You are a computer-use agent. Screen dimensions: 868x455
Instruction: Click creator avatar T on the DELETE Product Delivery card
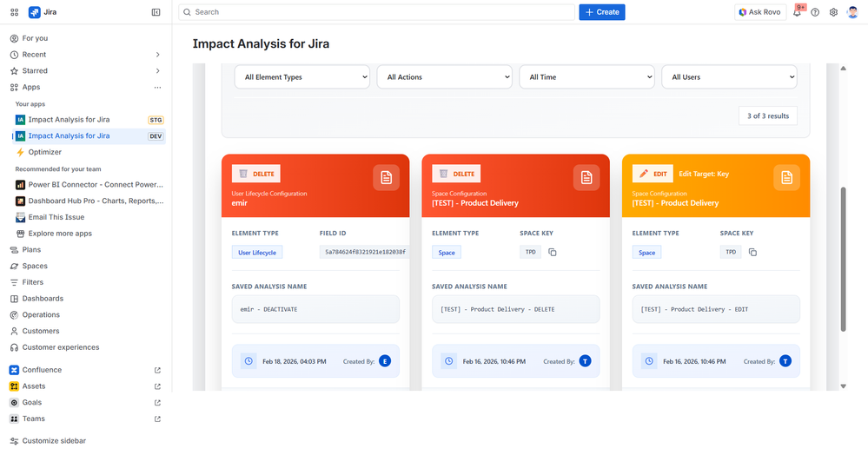(x=585, y=361)
